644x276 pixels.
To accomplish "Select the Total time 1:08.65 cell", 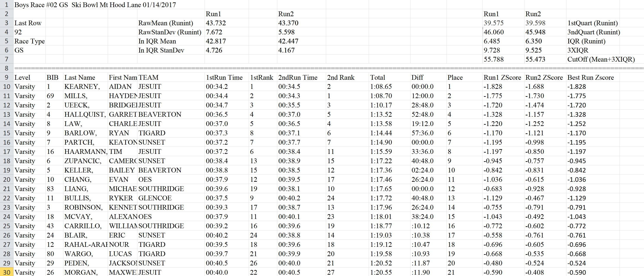I will [x=381, y=87].
